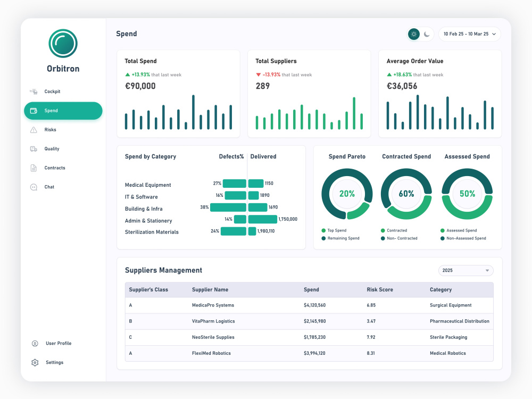Sort by Supplier's Class column header

148,290
